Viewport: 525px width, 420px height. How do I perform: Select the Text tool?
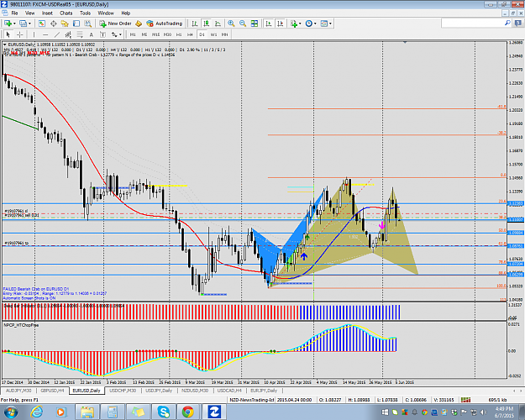point(91,34)
